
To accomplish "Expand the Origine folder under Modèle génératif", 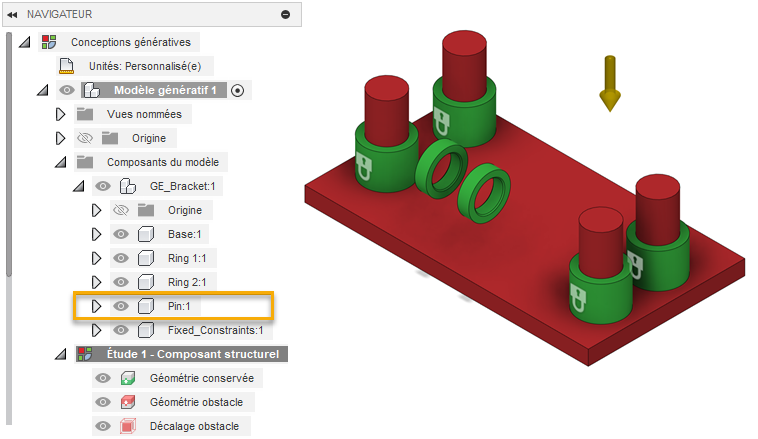I will pos(60,138).
